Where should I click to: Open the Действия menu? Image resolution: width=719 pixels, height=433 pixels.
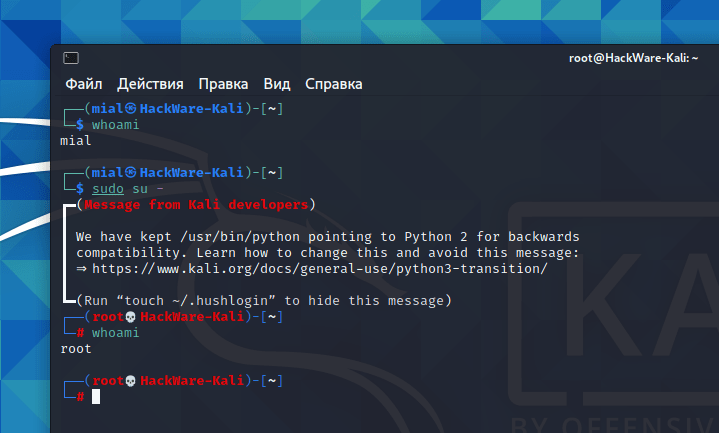click(150, 84)
